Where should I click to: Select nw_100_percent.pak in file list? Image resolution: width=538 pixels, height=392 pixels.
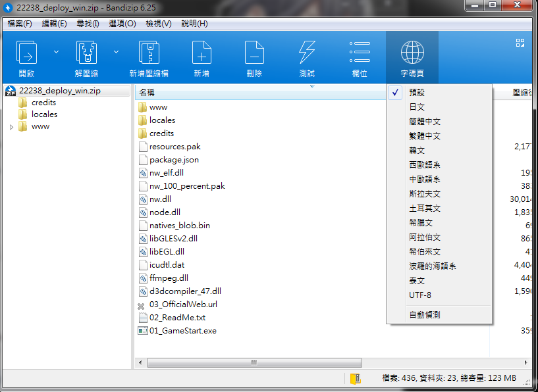point(182,186)
